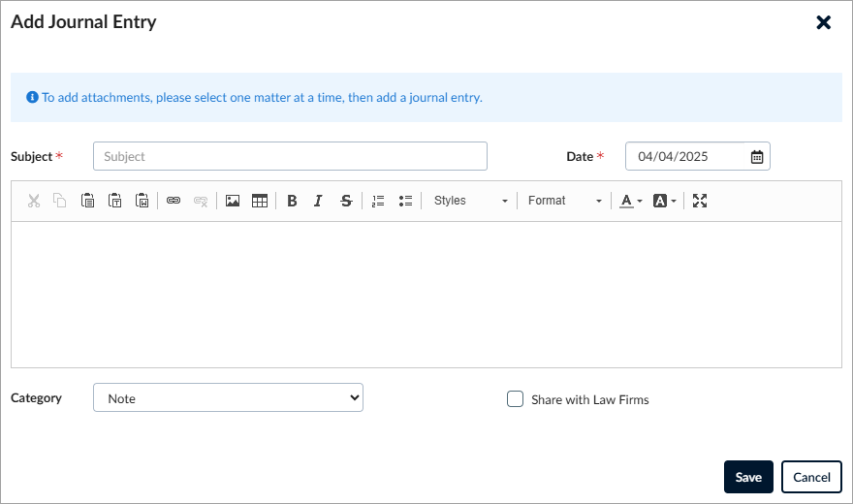Click the "Category" label text
Viewport: 853px width, 504px height.
37,398
